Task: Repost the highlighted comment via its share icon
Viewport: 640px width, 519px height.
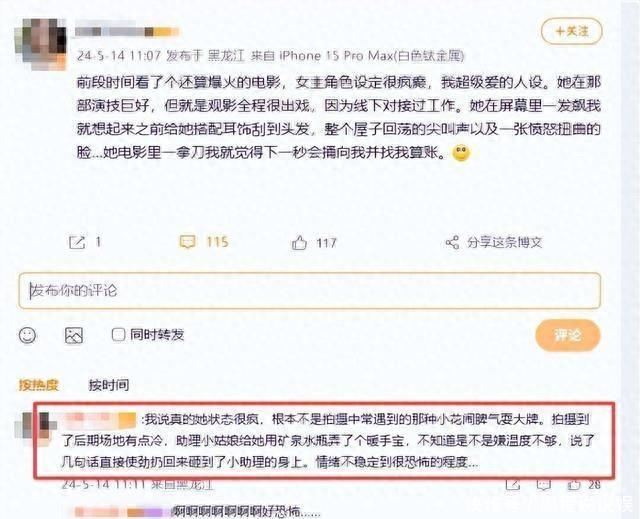Action: pos(513,485)
